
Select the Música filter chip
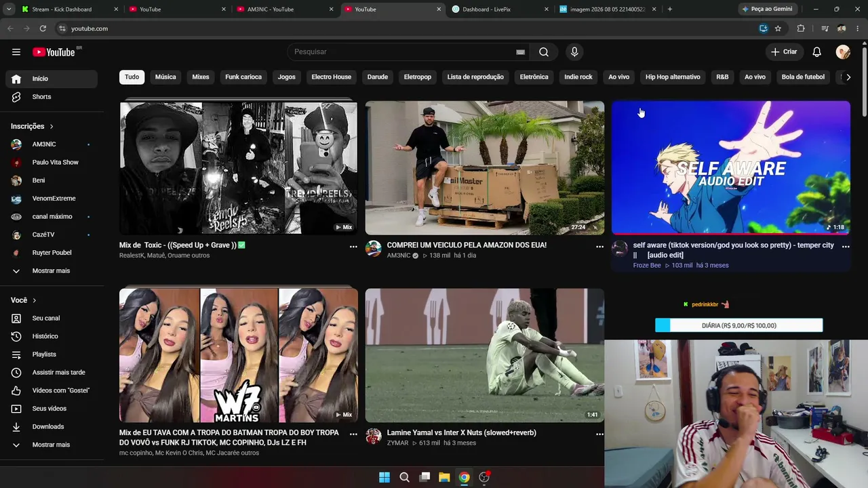[165, 77]
